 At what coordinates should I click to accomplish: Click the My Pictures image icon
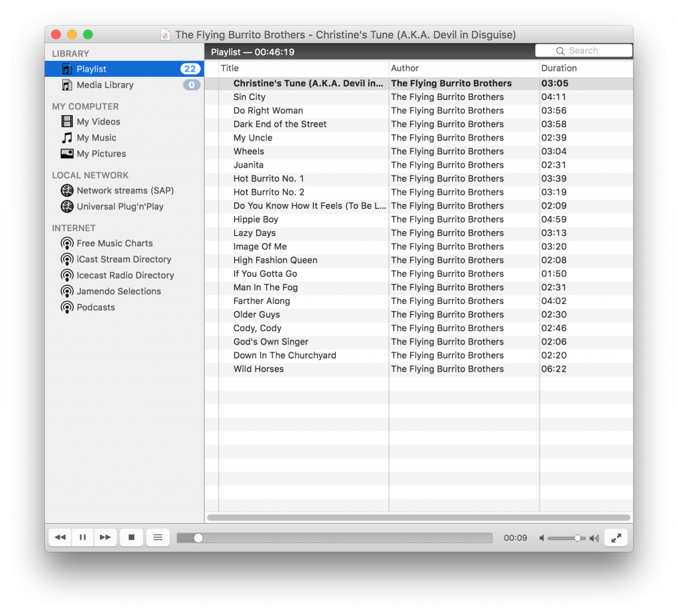[67, 154]
